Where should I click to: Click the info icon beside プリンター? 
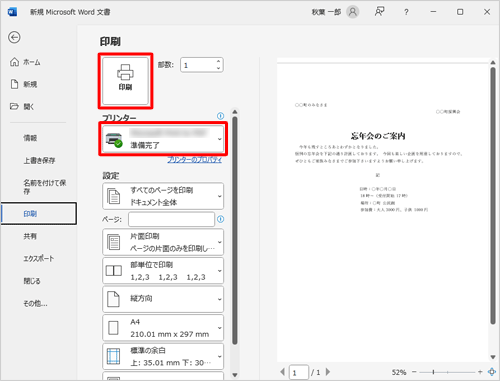point(220,116)
